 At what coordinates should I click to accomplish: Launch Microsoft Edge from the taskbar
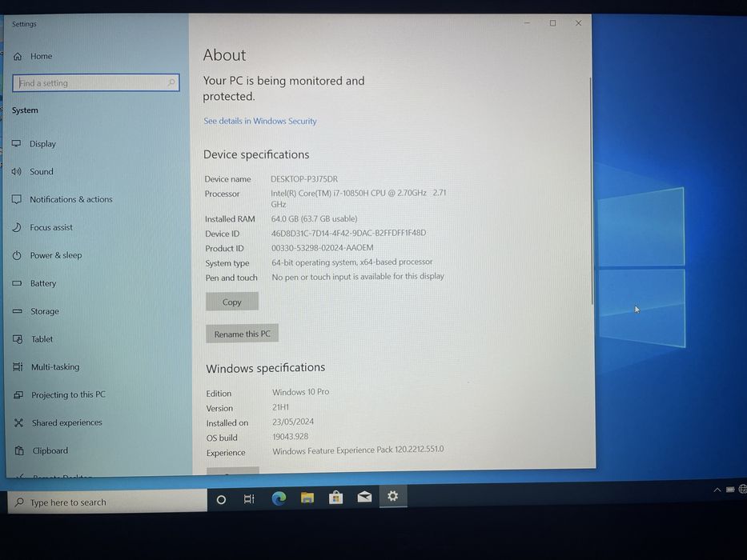click(279, 498)
